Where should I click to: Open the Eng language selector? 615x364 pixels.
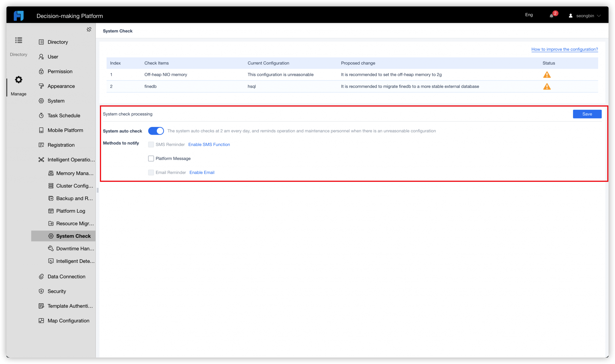pos(529,15)
